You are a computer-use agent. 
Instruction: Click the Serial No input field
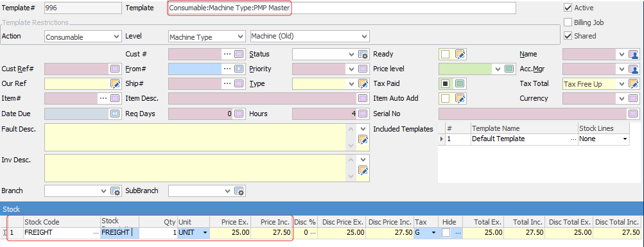coord(534,114)
